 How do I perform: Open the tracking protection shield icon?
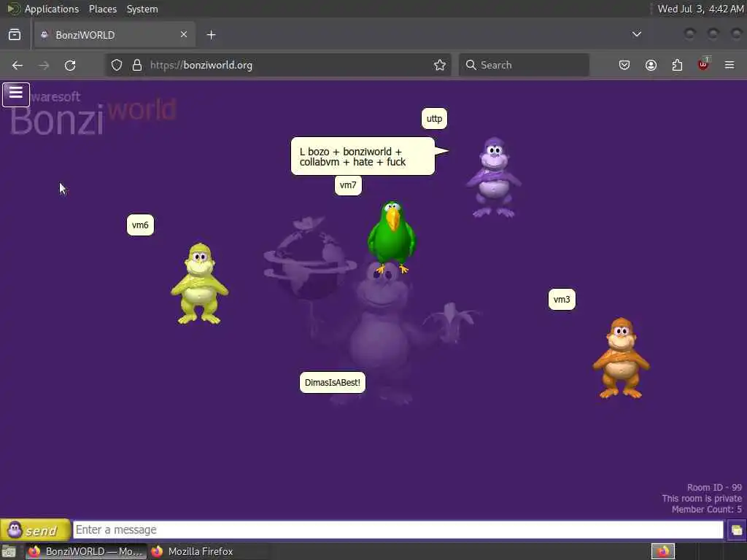pyautogui.click(x=117, y=65)
